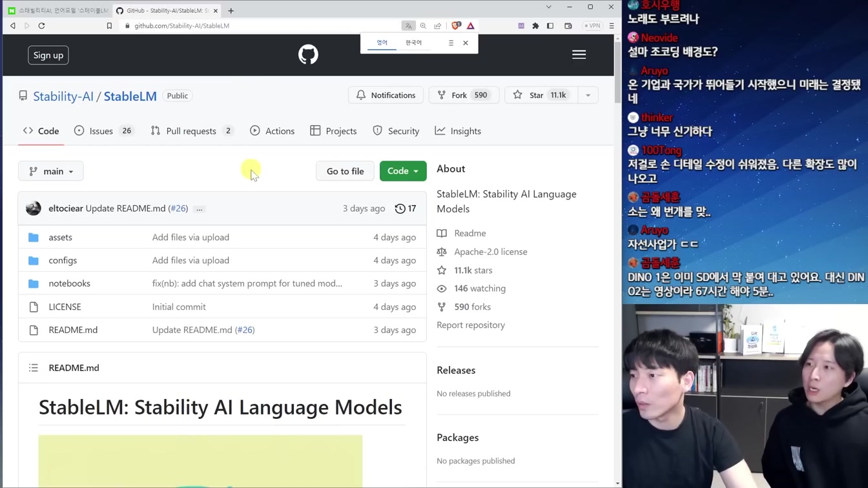Click the Report repository link
The height and width of the screenshot is (488, 868).
[x=471, y=325]
